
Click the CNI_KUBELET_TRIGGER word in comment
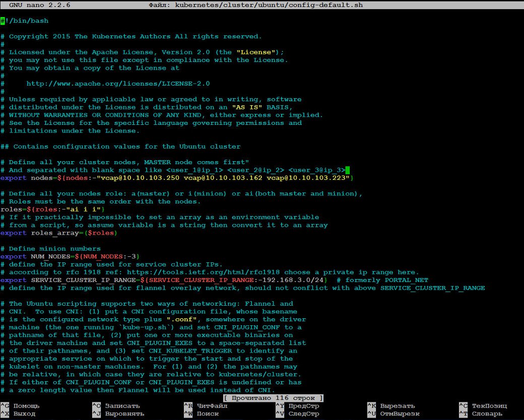click(190, 351)
